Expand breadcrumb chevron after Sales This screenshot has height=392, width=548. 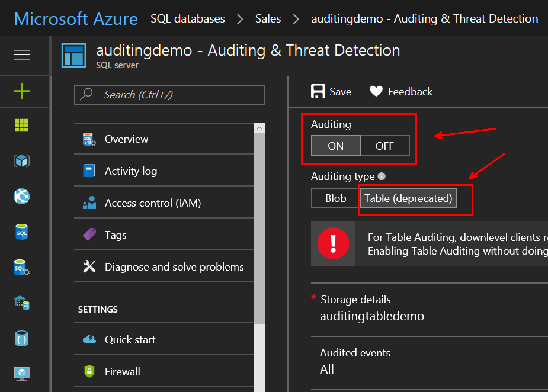tap(296, 19)
